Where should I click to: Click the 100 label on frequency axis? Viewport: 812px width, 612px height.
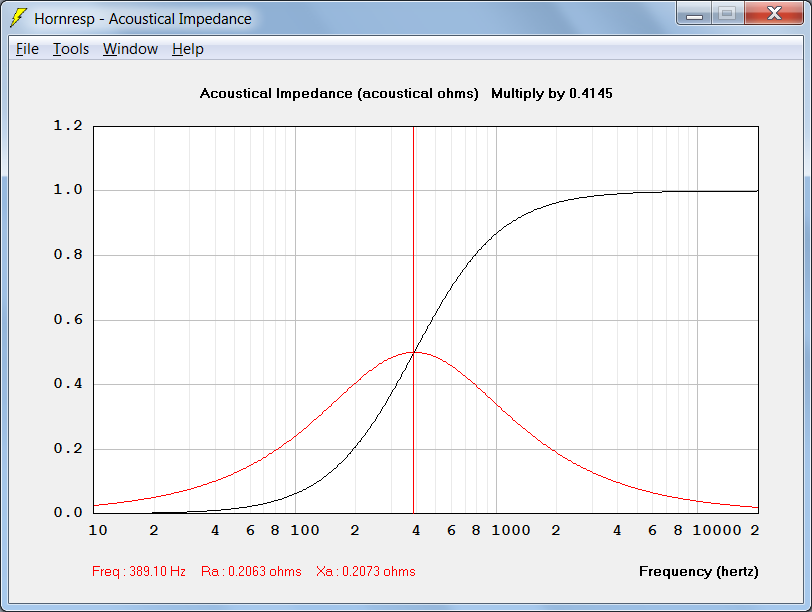click(x=304, y=530)
